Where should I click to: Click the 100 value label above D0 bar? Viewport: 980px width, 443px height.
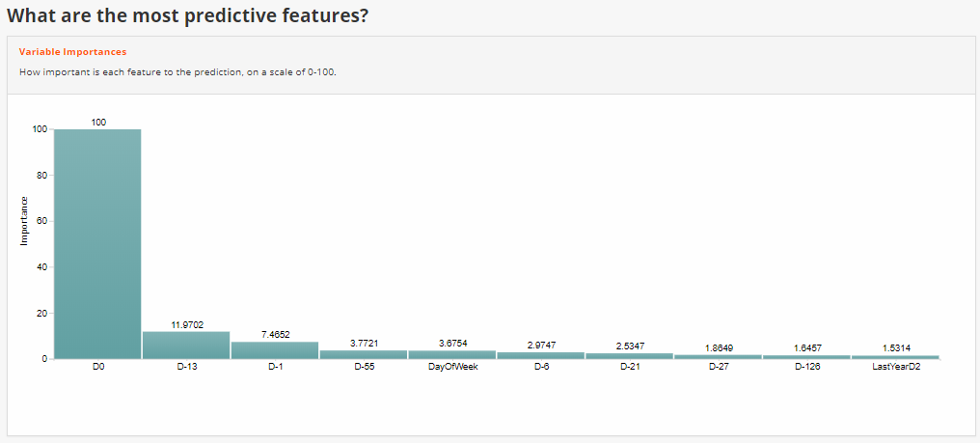pos(98,122)
